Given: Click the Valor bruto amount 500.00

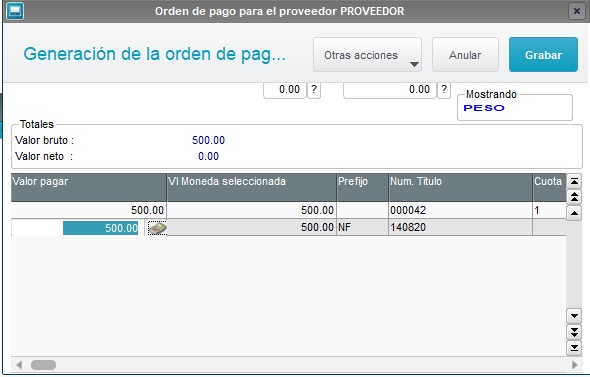Looking at the screenshot, I should 208,140.
